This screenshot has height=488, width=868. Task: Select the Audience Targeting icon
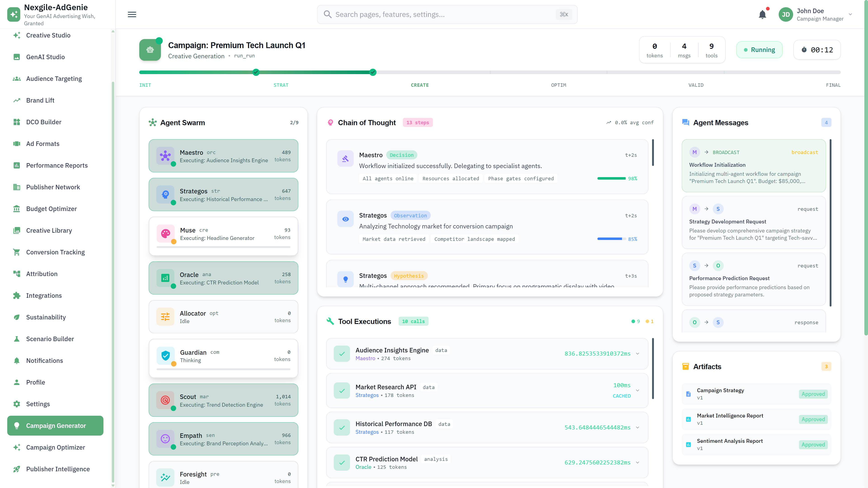[17, 78]
